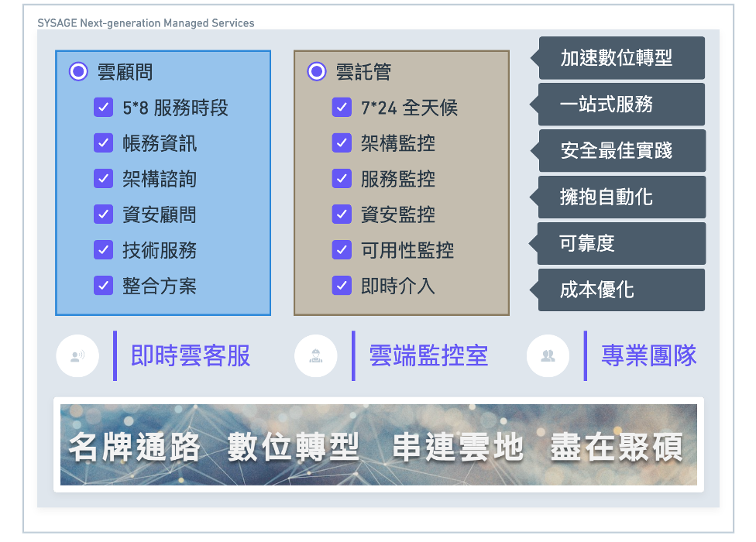756x542 pixels.
Task: Click the 安全最佳實踐 tag
Action: pyautogui.click(x=617, y=151)
